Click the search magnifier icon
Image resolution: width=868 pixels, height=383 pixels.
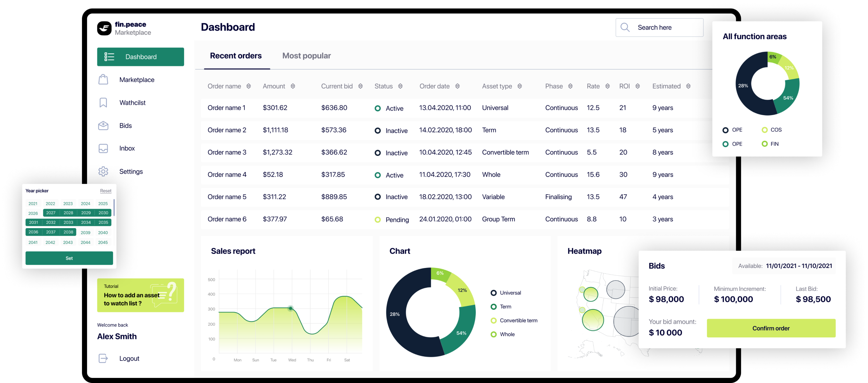pyautogui.click(x=625, y=27)
